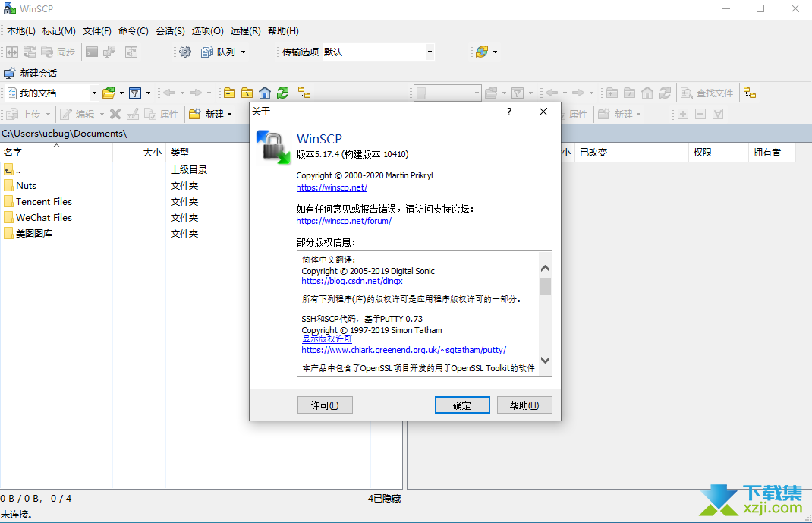Click the license box scrollbar thumb
Viewport: 812px width, 523px height.
pos(545,286)
